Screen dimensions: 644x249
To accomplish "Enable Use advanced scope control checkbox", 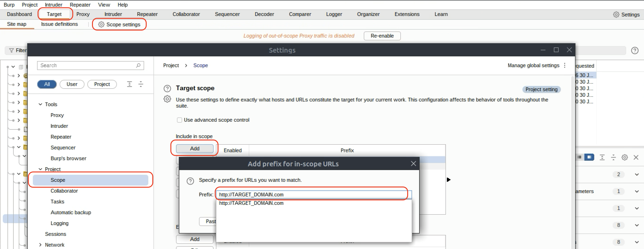I will pyautogui.click(x=179, y=120).
